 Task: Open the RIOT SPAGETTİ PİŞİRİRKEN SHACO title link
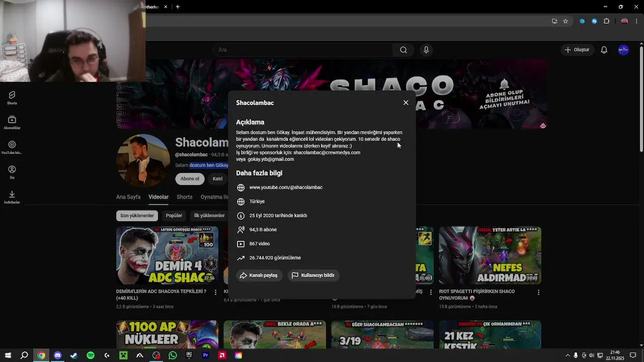(477, 295)
